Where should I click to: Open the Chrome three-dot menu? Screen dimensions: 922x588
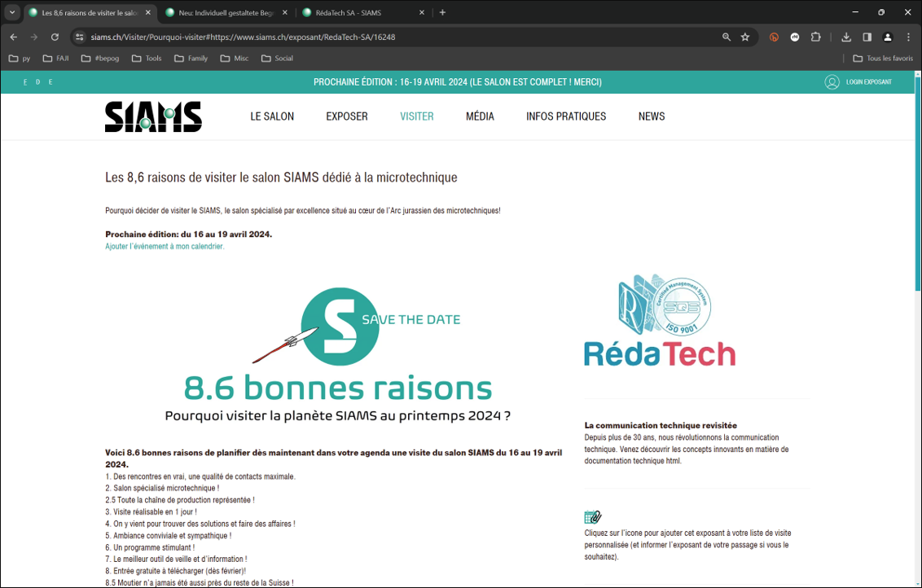[x=908, y=37]
